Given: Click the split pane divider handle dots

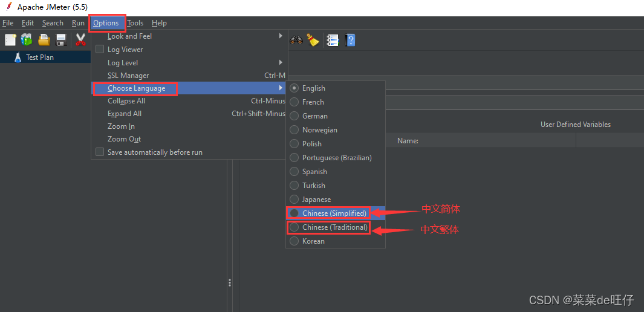Looking at the screenshot, I should [x=230, y=283].
